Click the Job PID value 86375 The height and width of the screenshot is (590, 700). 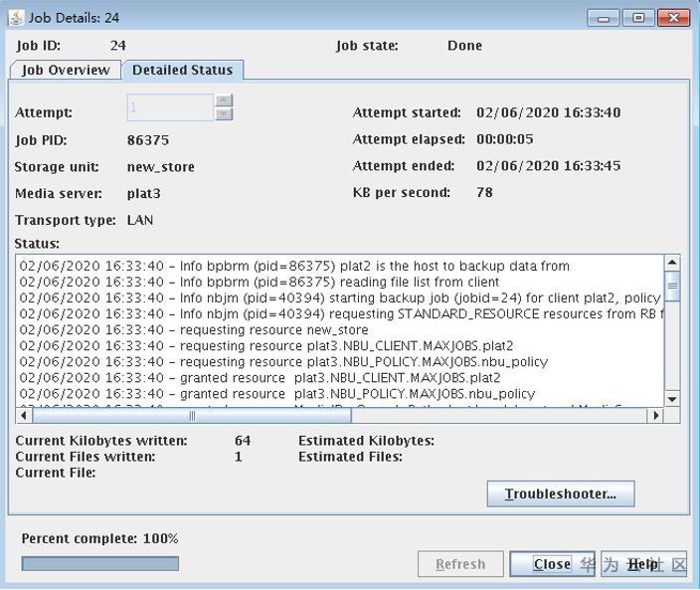click(x=148, y=140)
